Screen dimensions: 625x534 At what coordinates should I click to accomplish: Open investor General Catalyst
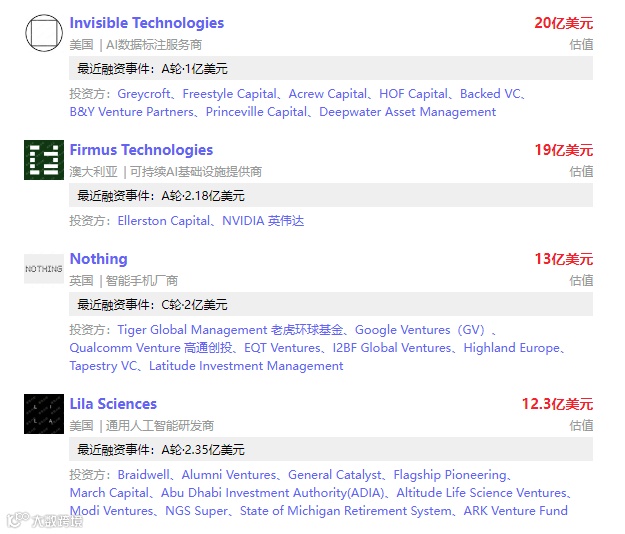pyautogui.click(x=335, y=475)
